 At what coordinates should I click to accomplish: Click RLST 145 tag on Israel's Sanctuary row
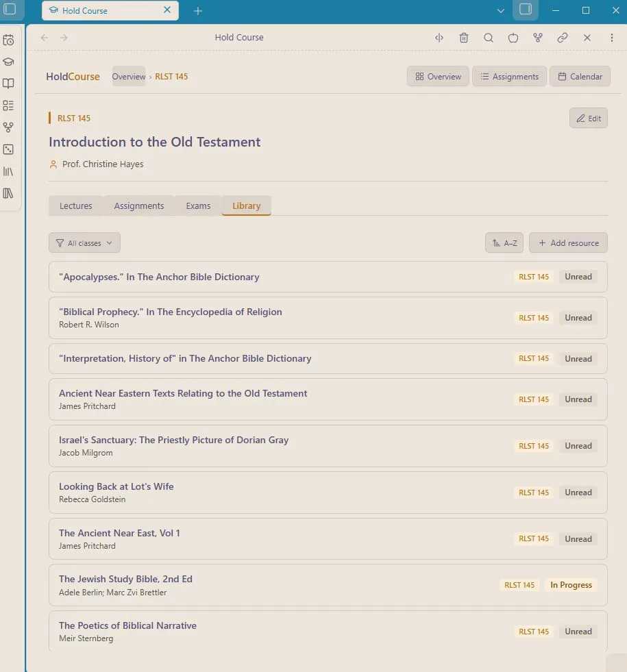534,446
